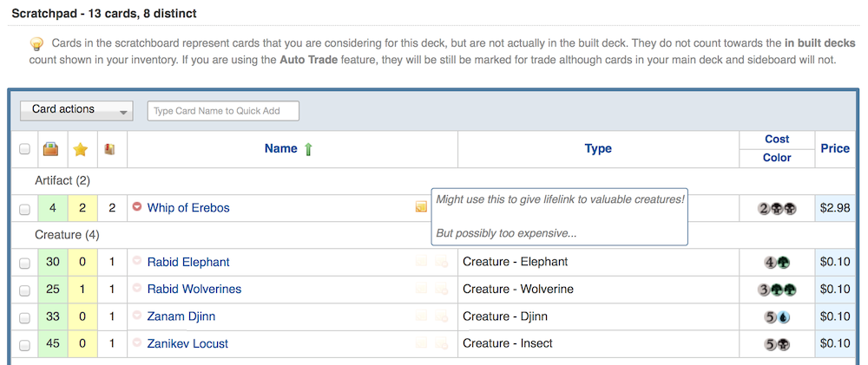
Task: Click the green sort arrow beside Name
Action: click(x=308, y=149)
